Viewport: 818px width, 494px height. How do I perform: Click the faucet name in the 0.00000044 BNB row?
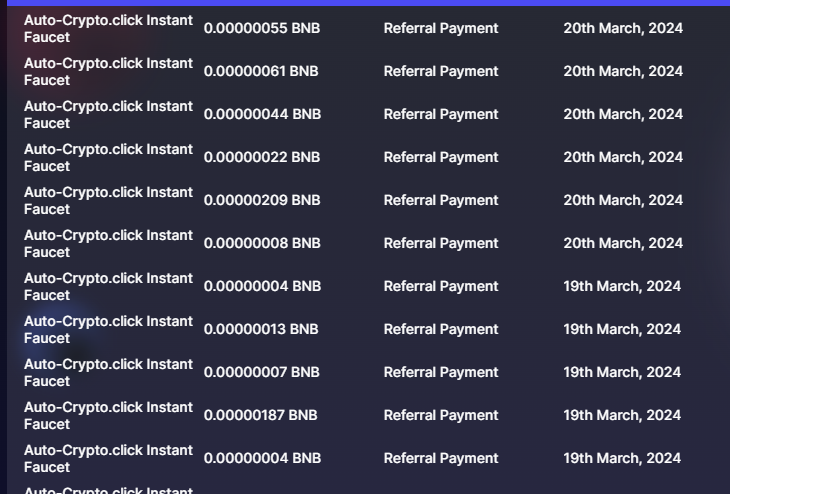point(108,114)
